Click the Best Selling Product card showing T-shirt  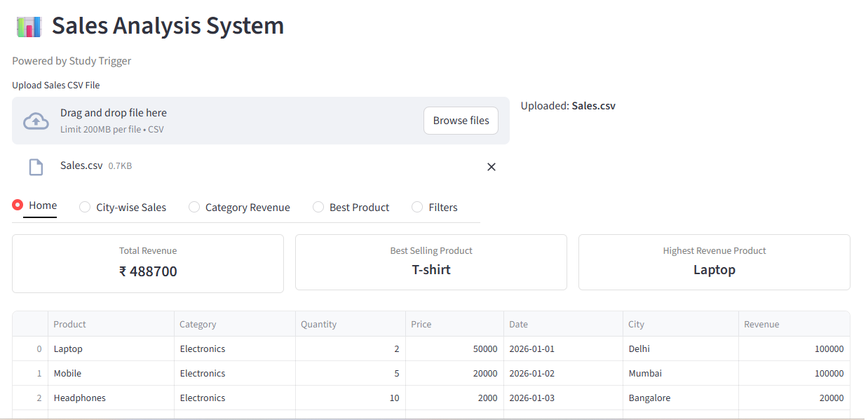(x=431, y=262)
